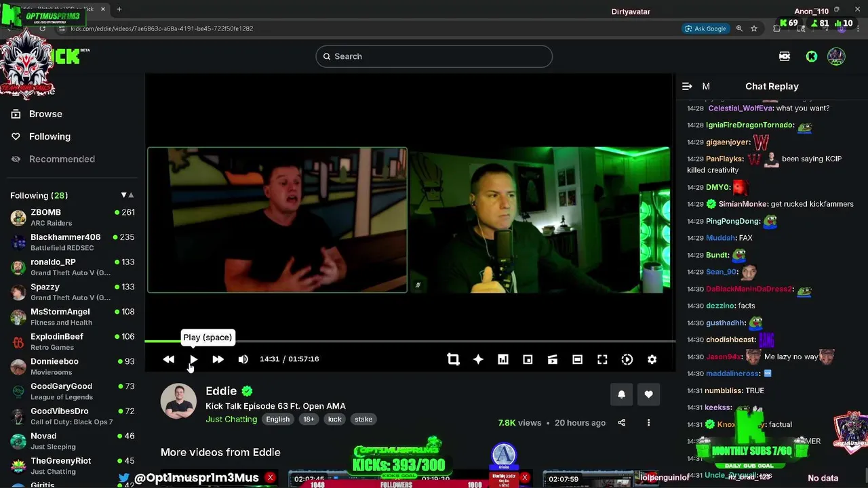Enter fullscreen mode
This screenshot has width=868, height=488.
tap(602, 359)
